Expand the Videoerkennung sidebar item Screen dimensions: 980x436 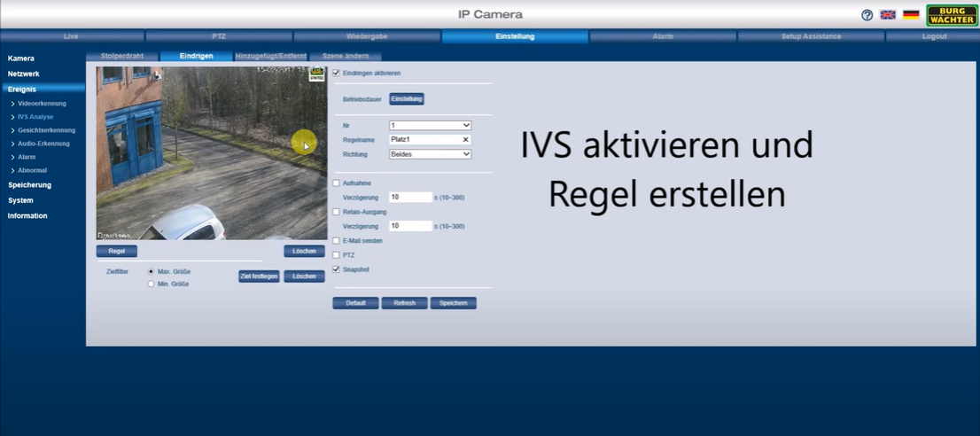[x=42, y=104]
